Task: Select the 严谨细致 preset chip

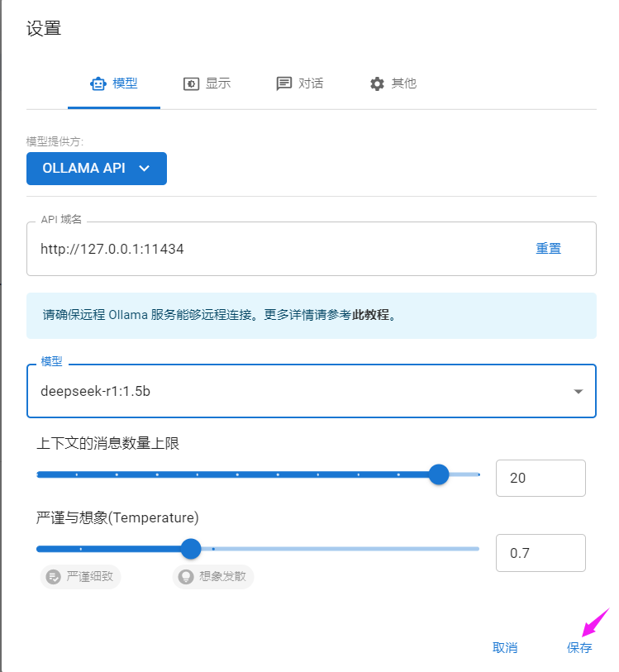Action: [x=80, y=577]
